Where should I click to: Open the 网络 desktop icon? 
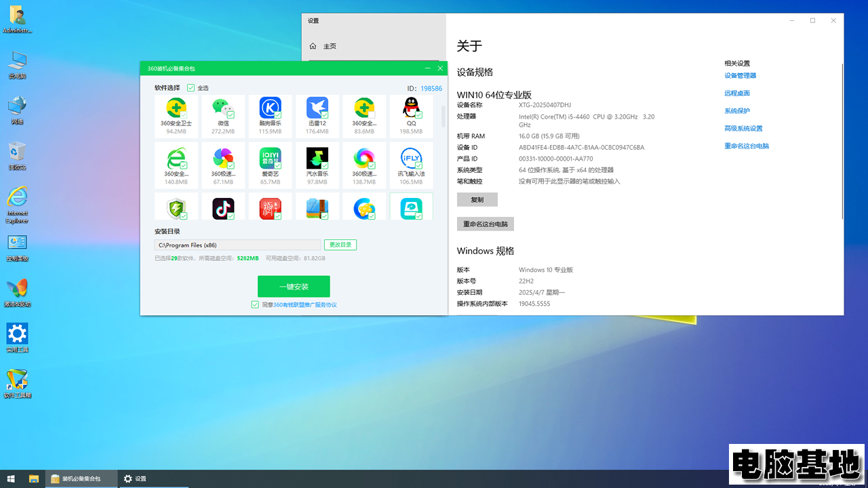[x=17, y=110]
